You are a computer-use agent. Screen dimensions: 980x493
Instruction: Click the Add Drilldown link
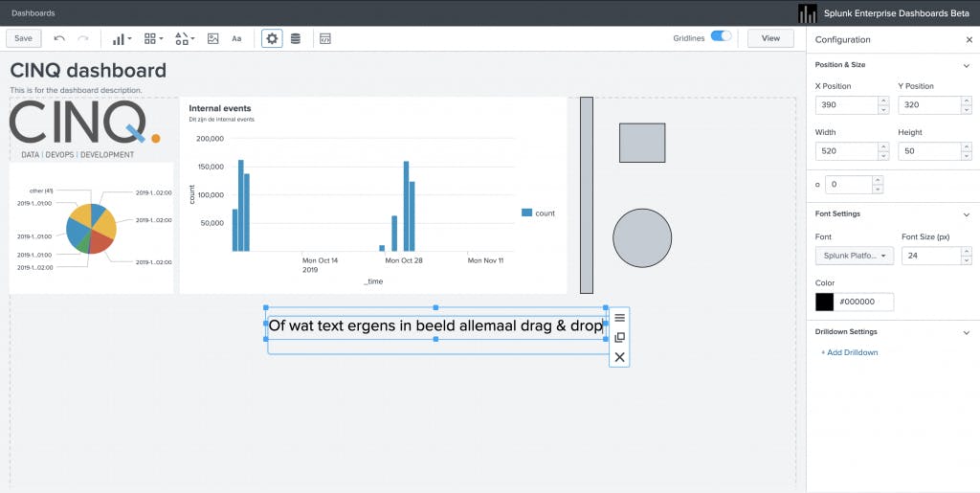850,352
